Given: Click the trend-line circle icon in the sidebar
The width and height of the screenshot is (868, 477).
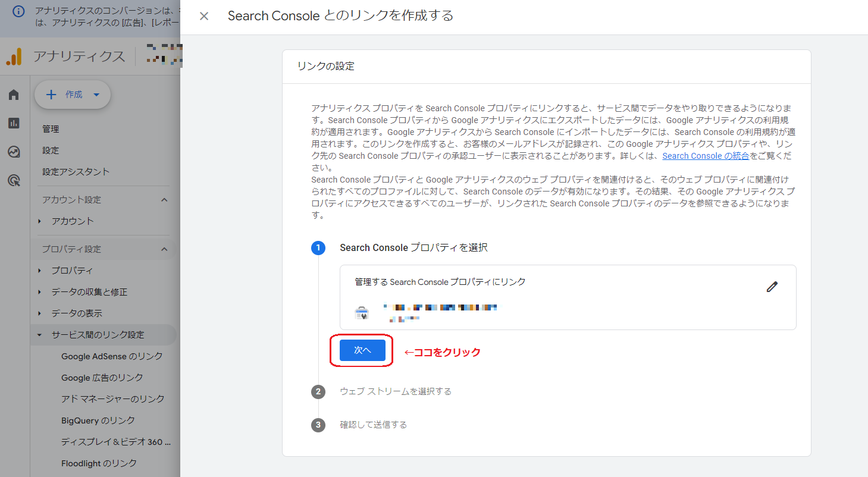Looking at the screenshot, I should 14,152.
